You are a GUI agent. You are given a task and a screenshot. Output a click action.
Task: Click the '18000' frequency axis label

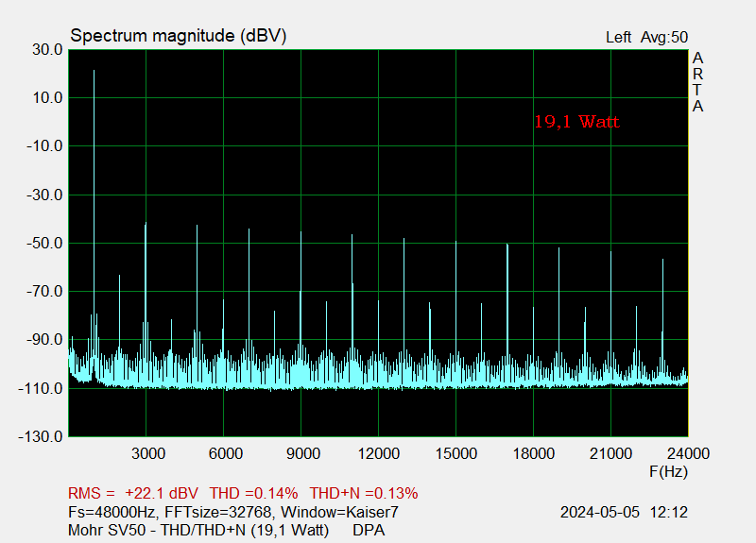[534, 454]
